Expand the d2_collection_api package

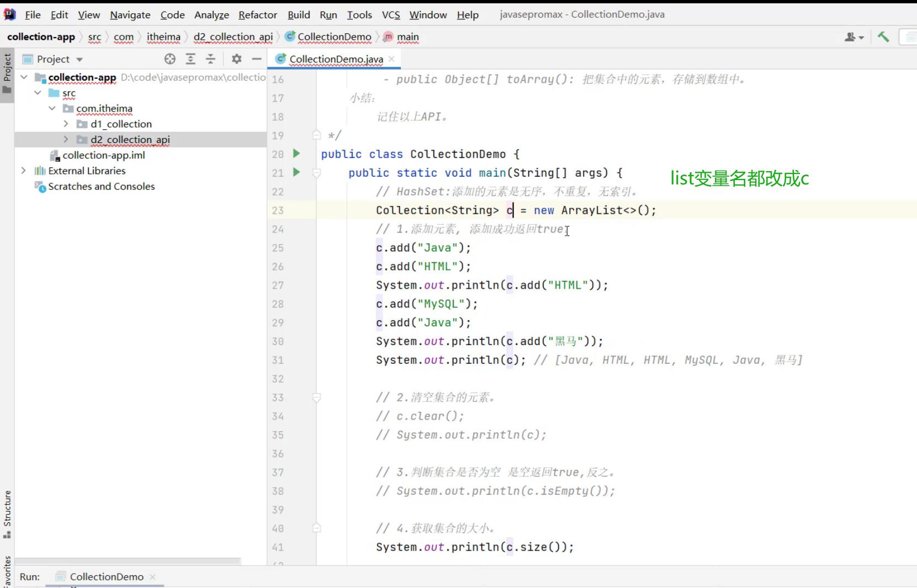pyautogui.click(x=66, y=139)
